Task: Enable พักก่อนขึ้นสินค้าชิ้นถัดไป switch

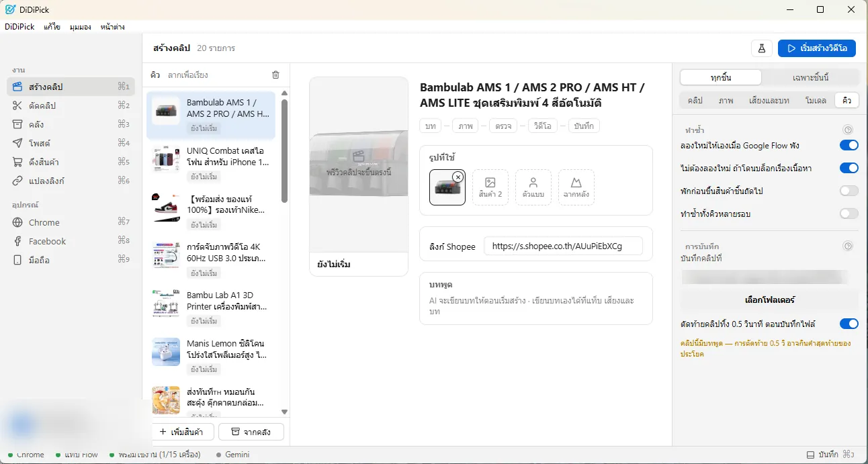Action: 849,191
